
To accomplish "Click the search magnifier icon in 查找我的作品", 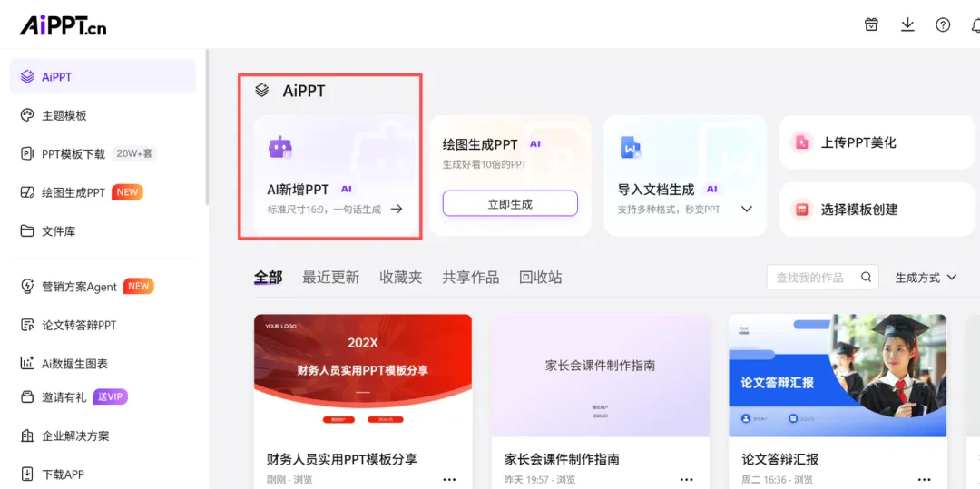I will coord(867,278).
